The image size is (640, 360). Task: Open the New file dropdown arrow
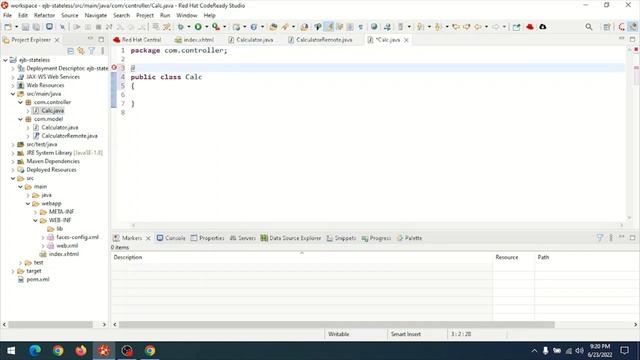click(16, 27)
